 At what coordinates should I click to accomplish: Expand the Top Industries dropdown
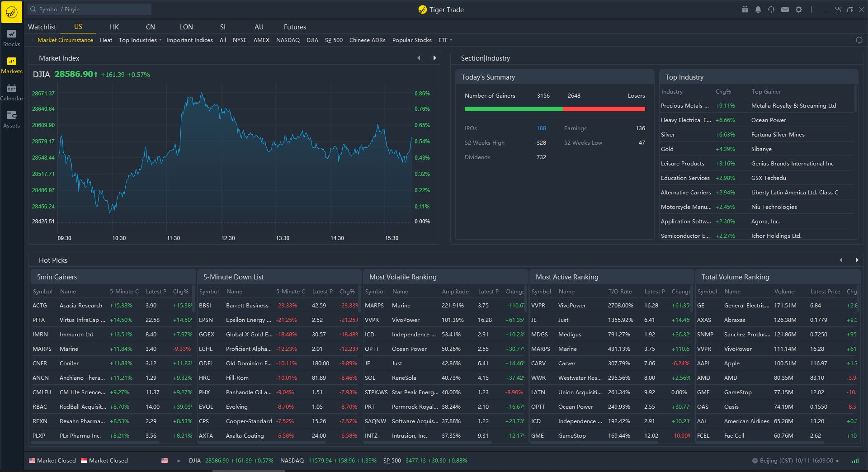[140, 40]
